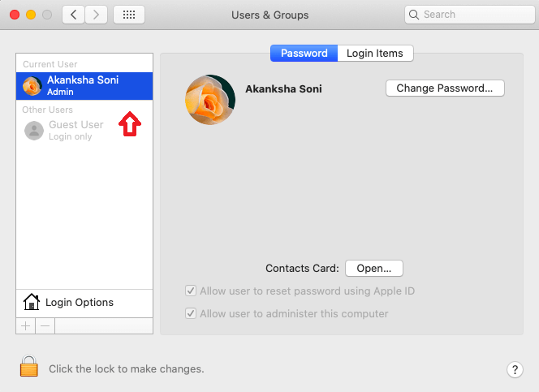Open the Contacts Card
This screenshot has height=392, width=539.
(374, 268)
